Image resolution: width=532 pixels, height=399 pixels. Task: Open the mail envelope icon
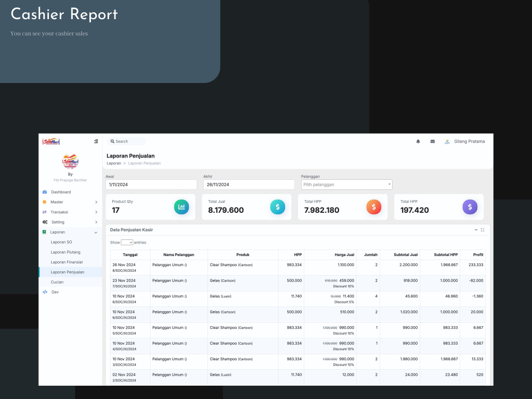[x=433, y=142]
